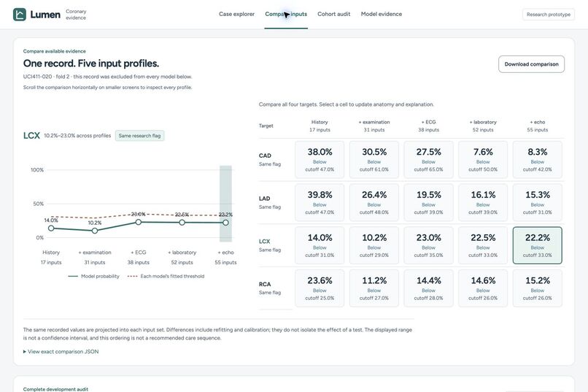
Task: Select LCX + laboratory cell 22.5%
Action: (483, 245)
